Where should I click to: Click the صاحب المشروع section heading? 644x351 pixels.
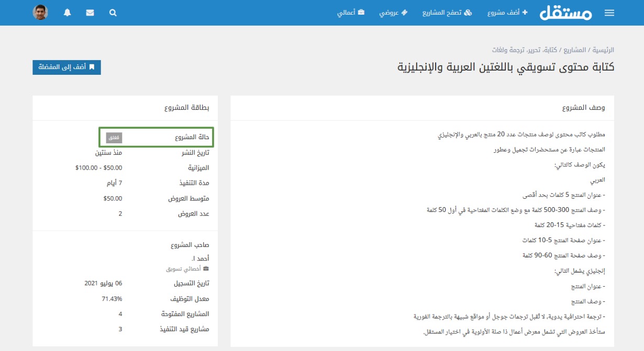point(190,245)
